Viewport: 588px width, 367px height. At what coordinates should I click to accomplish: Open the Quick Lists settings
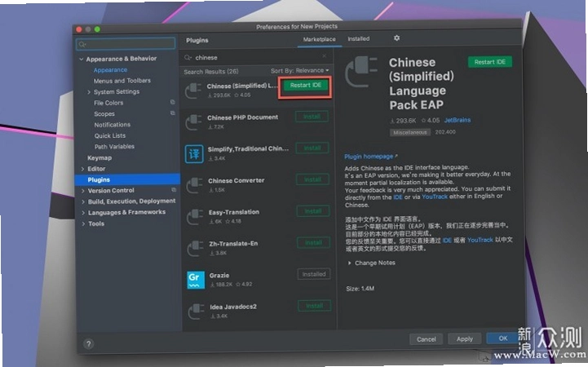[110, 135]
